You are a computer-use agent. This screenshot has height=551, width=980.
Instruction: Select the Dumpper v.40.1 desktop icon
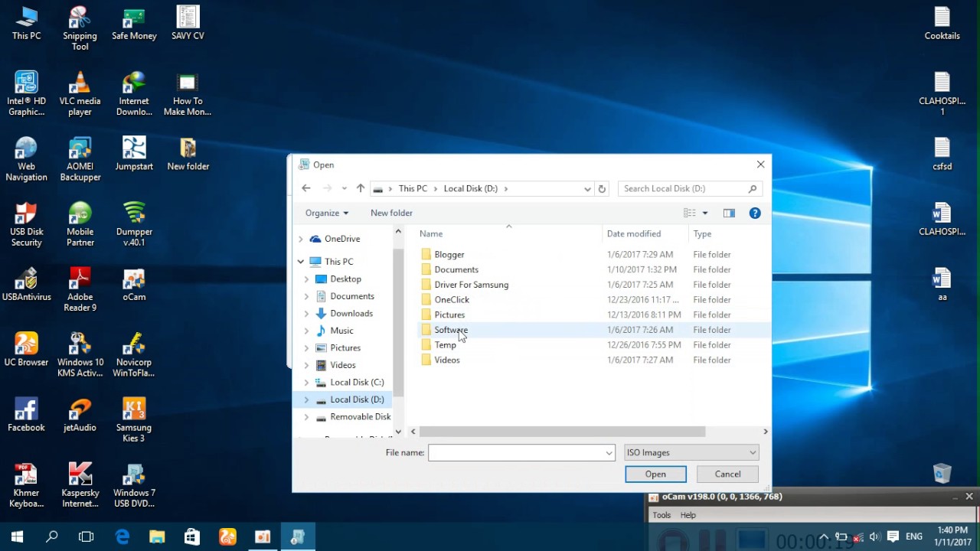134,223
